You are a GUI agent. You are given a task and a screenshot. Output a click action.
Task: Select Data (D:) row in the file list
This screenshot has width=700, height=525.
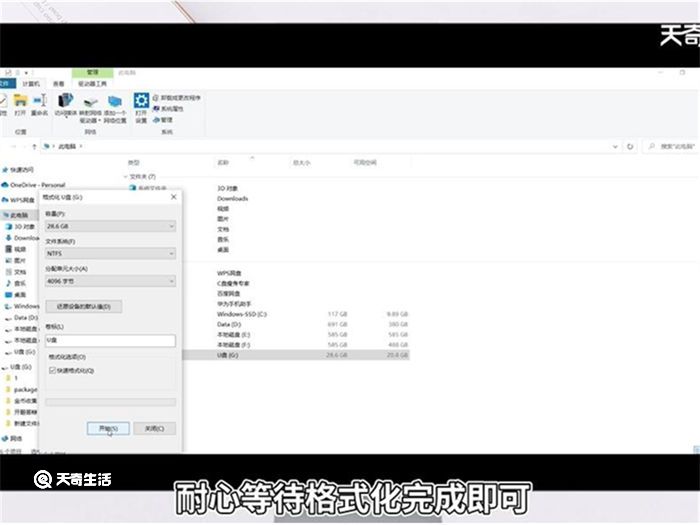coord(229,325)
